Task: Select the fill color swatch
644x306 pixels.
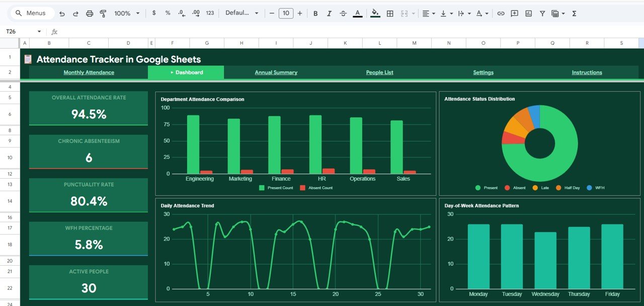Action: 375,13
